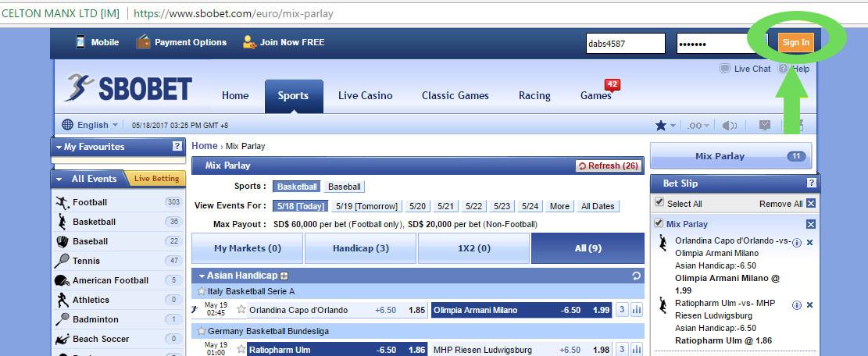Click the Athletics runner icon
868x356 pixels.
pos(63,300)
